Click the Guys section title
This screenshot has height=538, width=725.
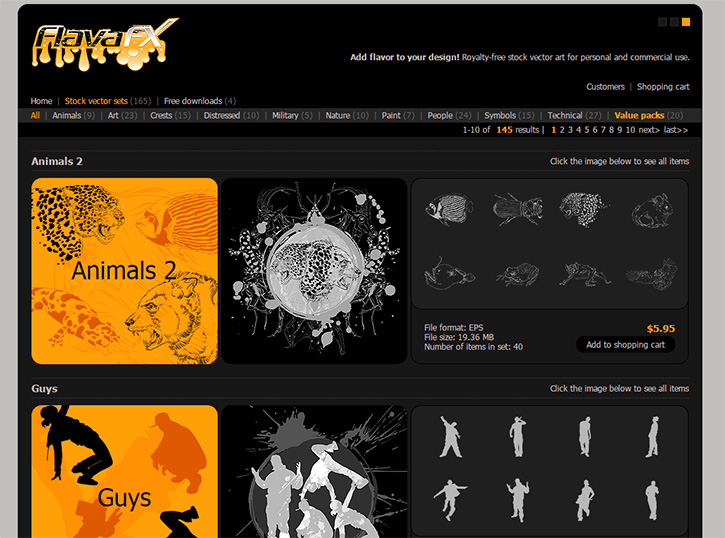(x=44, y=389)
